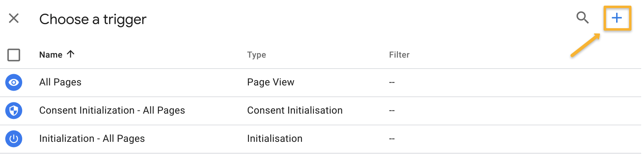Click the plus icon to add trigger

pos(617,18)
